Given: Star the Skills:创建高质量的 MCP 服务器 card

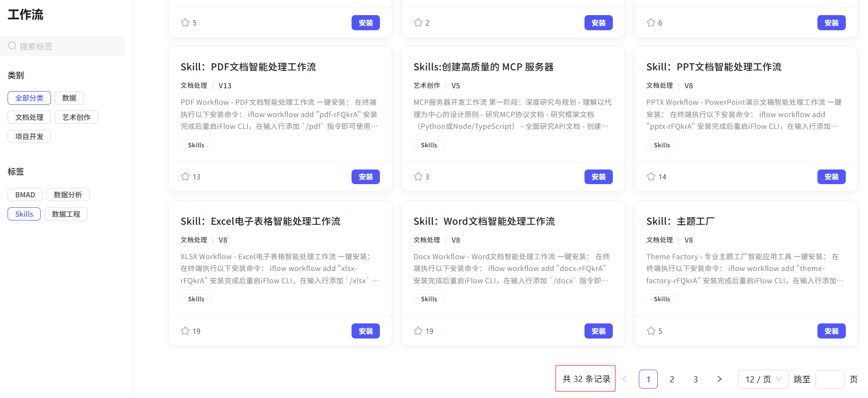Looking at the screenshot, I should 418,177.
